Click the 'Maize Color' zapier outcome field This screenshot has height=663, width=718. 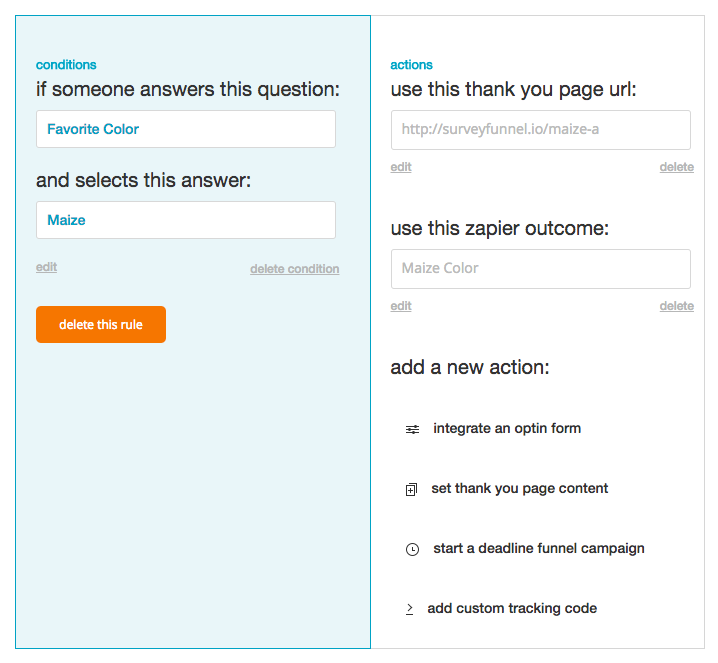(x=540, y=268)
